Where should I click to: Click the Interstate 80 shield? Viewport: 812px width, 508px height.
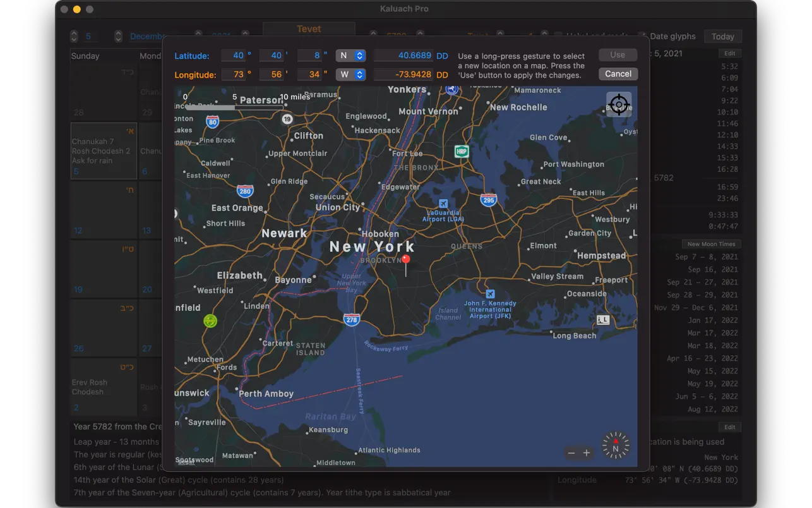coord(213,121)
